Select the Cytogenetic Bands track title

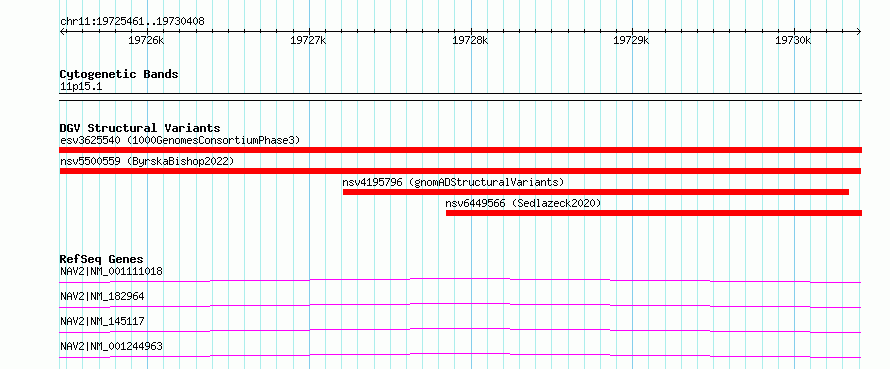click(x=119, y=74)
